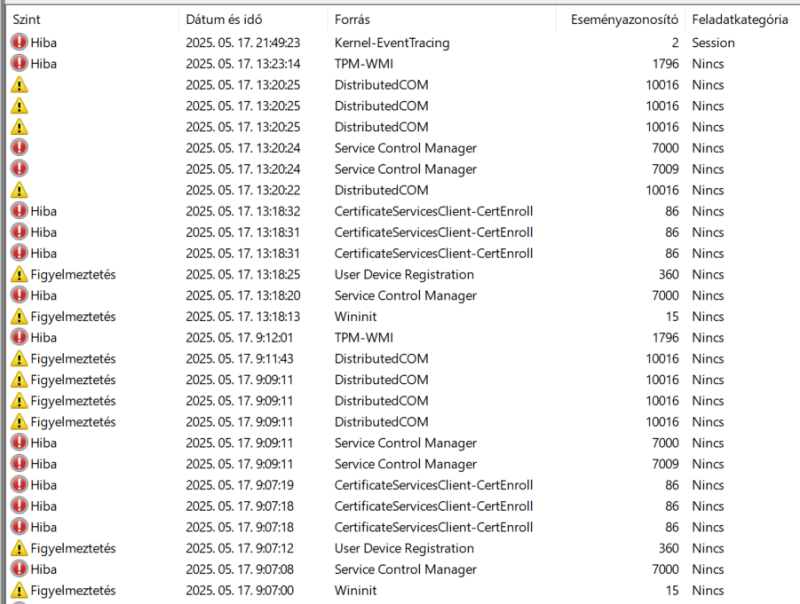Image resolution: width=800 pixels, height=604 pixels.
Task: Click Nincs category in the 9:12:01 row
Action: (x=708, y=338)
